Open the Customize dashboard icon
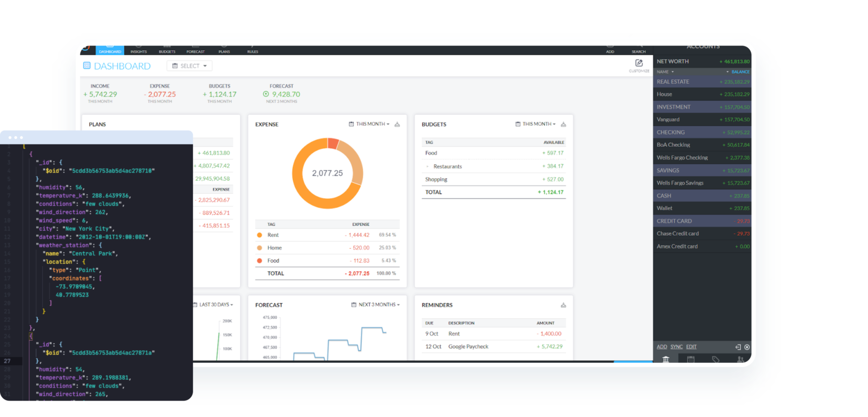 (x=639, y=63)
